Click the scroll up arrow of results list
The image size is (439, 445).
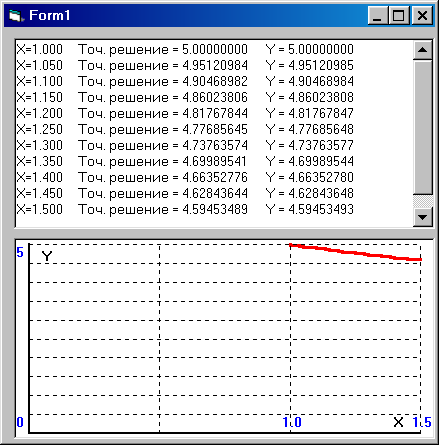[x=423, y=50]
